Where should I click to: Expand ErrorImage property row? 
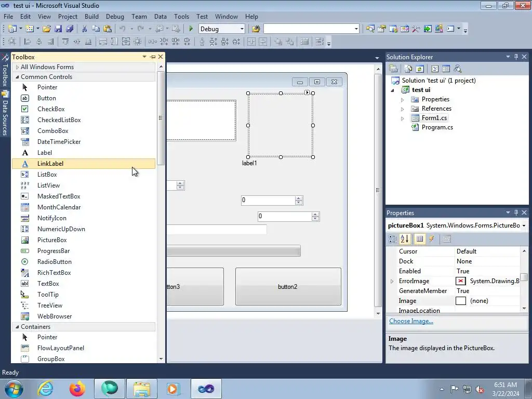(392, 281)
